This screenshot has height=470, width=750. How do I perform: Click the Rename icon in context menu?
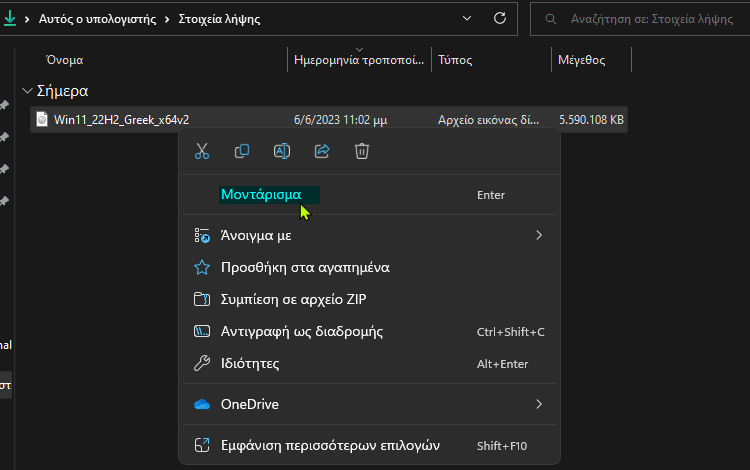click(282, 151)
